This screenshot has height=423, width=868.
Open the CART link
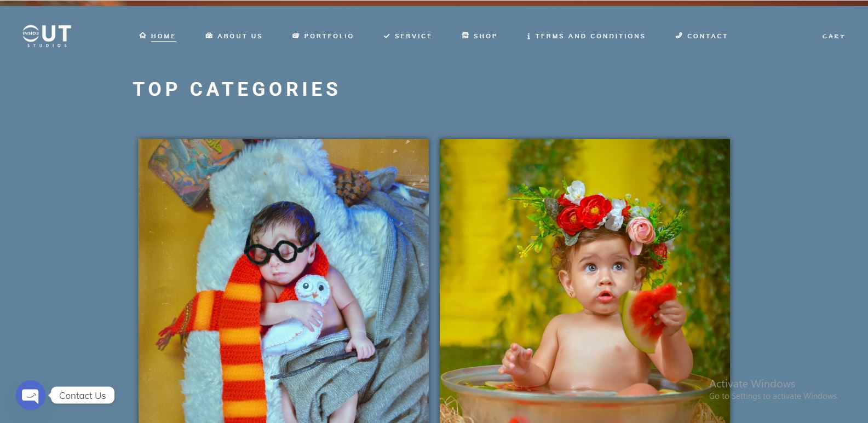[833, 36]
